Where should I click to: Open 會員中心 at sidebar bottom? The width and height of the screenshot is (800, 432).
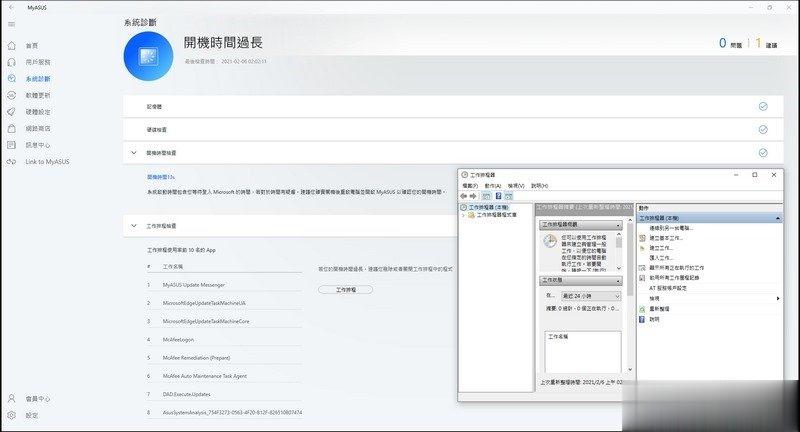point(38,399)
